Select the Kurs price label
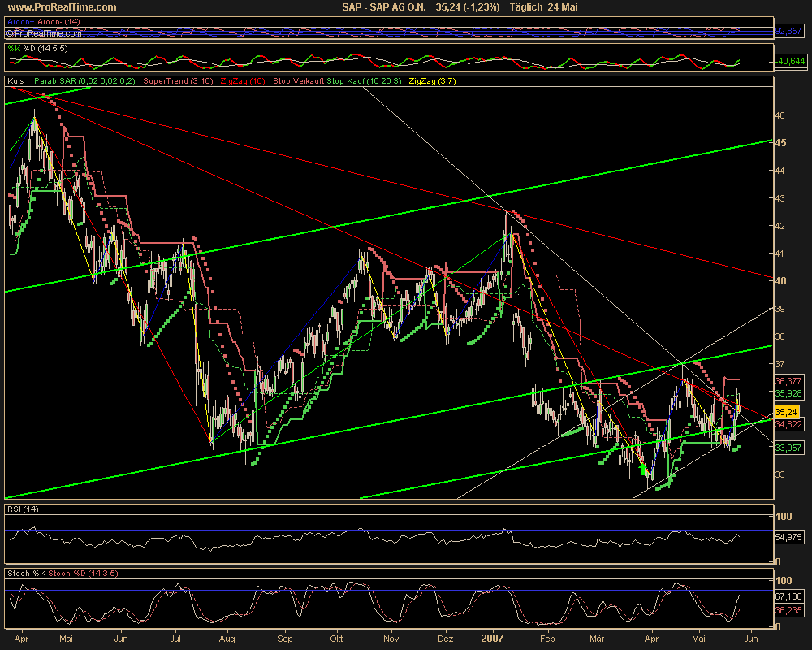 click(x=15, y=81)
